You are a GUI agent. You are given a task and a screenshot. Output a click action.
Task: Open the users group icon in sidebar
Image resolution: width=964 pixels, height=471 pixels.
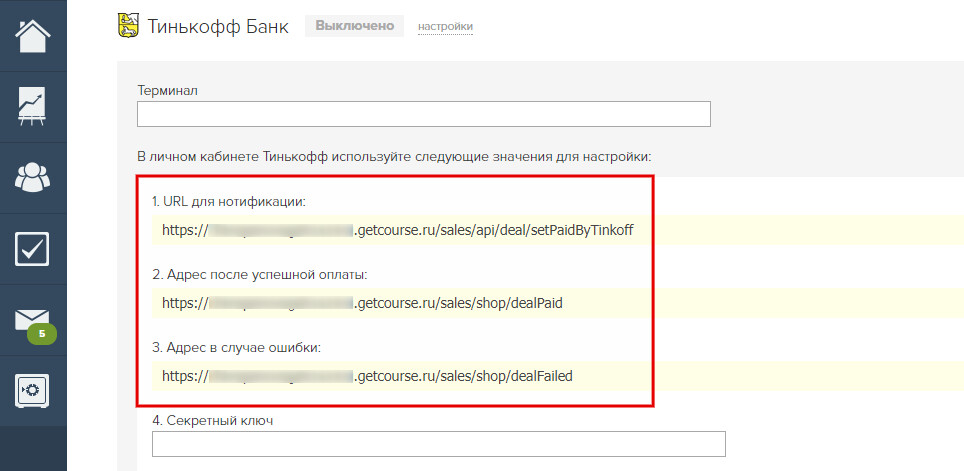click(33, 178)
